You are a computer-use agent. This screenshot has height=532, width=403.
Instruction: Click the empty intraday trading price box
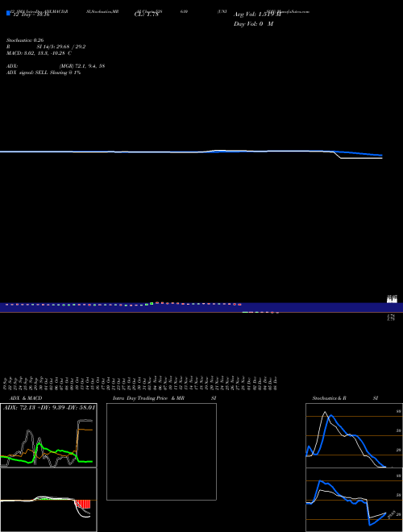tap(161, 451)
